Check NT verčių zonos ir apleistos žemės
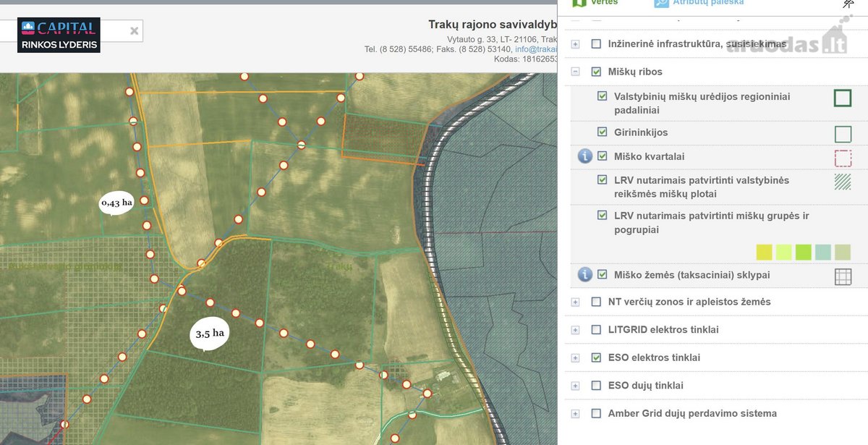 (596, 302)
